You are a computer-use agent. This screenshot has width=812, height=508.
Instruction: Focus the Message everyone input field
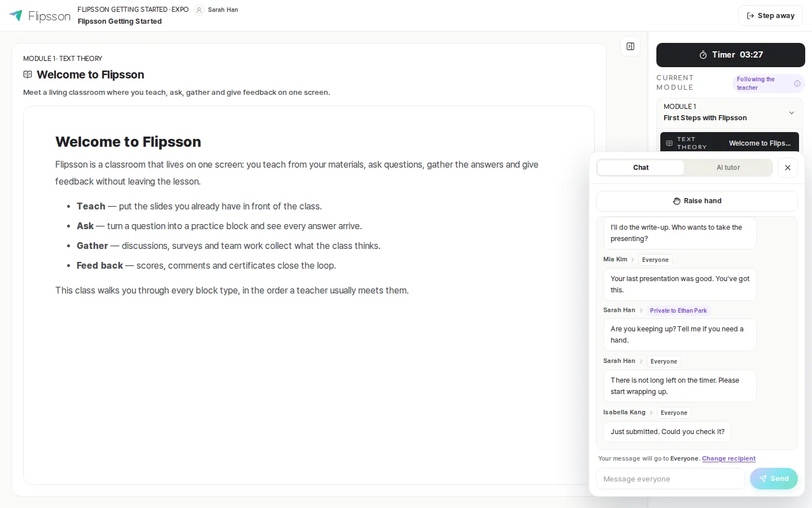[x=670, y=479]
